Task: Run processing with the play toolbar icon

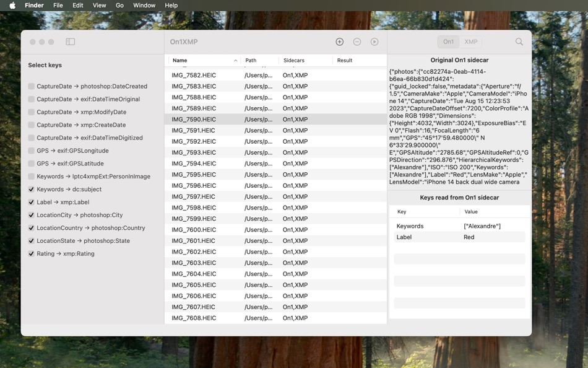Action: click(x=374, y=41)
